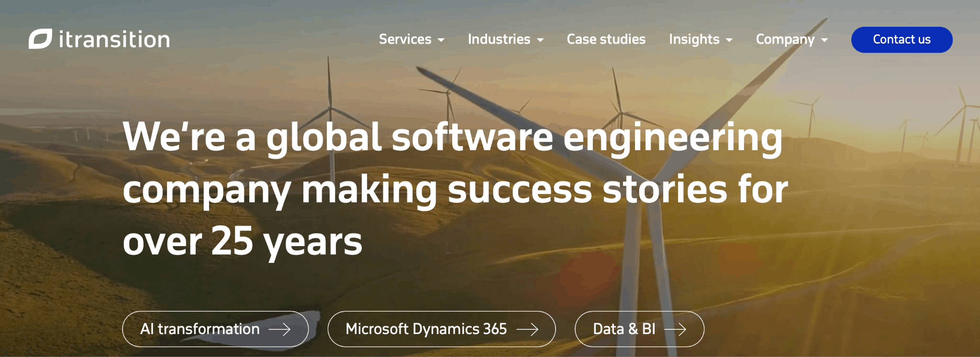Expand the Services dropdown arrow
This screenshot has width=980, height=357.
441,40
